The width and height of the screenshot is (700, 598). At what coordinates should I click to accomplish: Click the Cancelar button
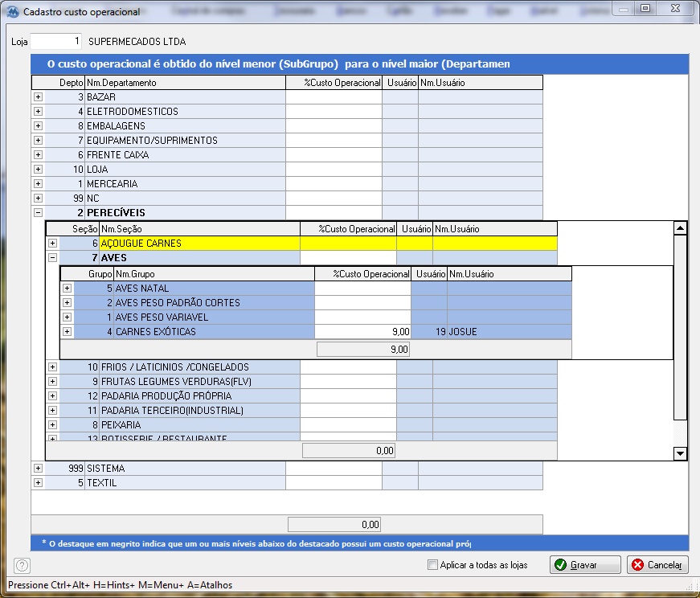point(657,564)
